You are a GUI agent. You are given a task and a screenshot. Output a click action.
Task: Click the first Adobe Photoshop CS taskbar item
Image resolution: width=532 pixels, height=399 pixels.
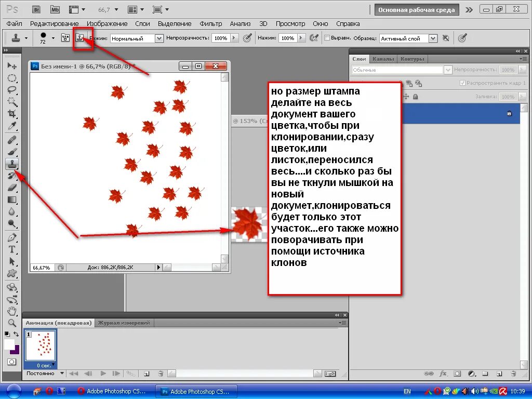(112, 391)
